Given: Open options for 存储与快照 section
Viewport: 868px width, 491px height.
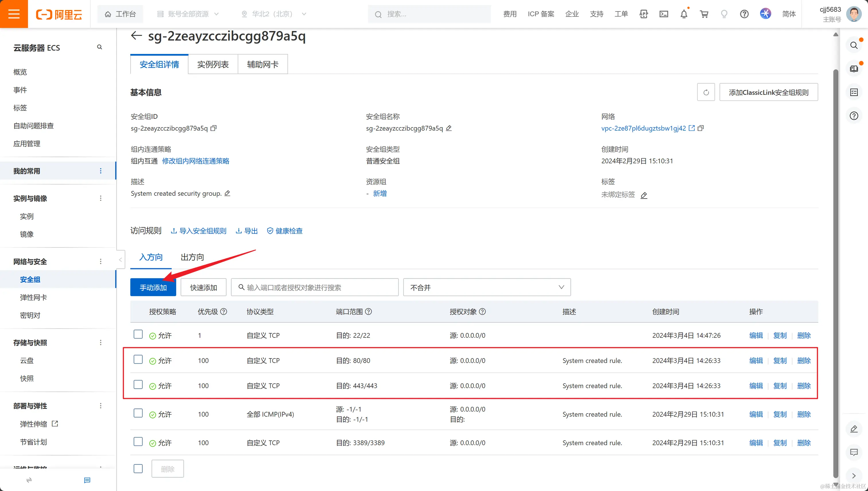Looking at the screenshot, I should pyautogui.click(x=100, y=343).
